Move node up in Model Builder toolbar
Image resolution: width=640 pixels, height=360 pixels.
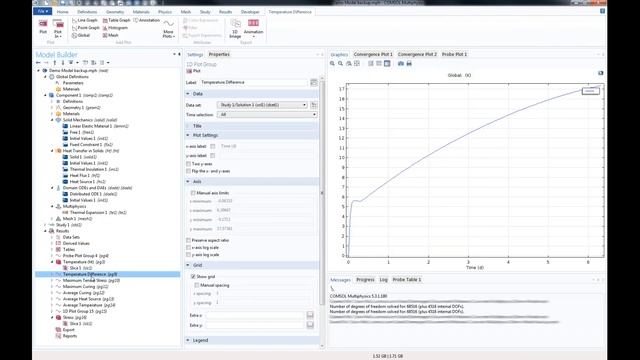[x=55, y=63]
